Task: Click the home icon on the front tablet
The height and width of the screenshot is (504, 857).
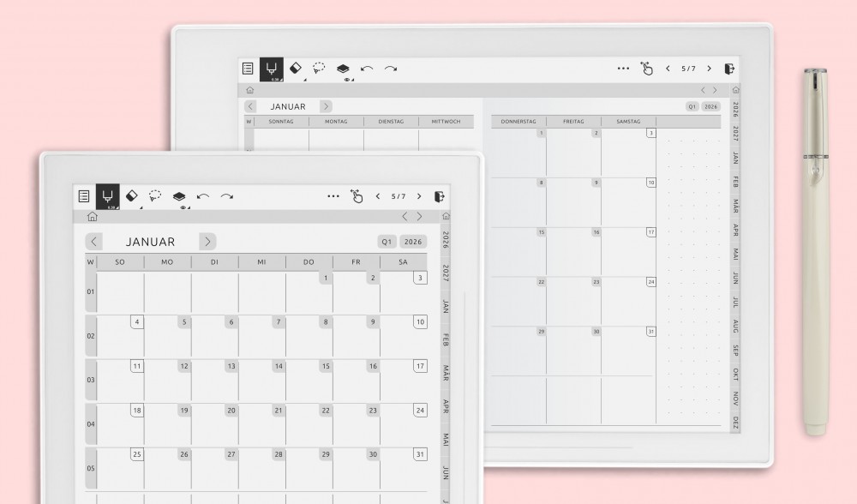Action: point(92,217)
